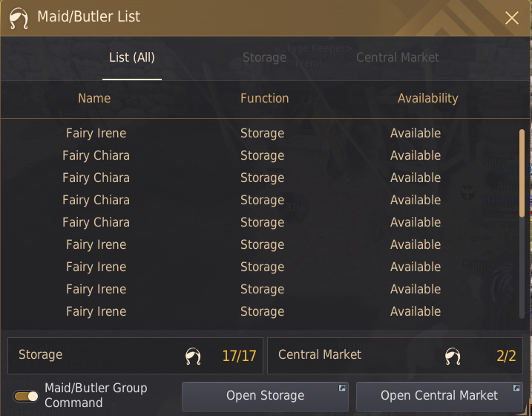Switch to the Storage tab
Screen dimensions: 532x416
264,57
